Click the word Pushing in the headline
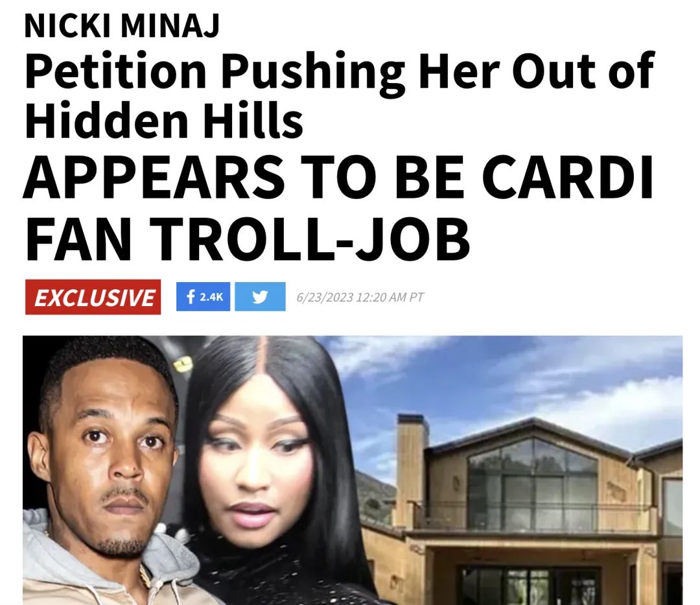The width and height of the screenshot is (700, 605). (x=314, y=74)
